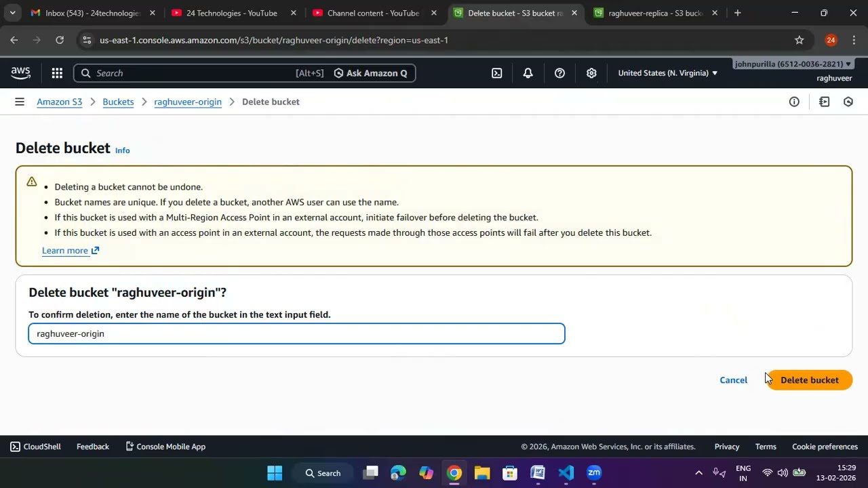868x488 pixels.
Task: Open Visual Studio Code from the taskbar
Action: pos(566,473)
